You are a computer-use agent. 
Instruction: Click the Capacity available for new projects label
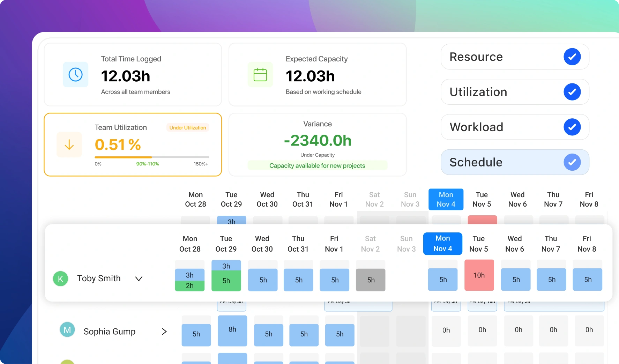317,165
